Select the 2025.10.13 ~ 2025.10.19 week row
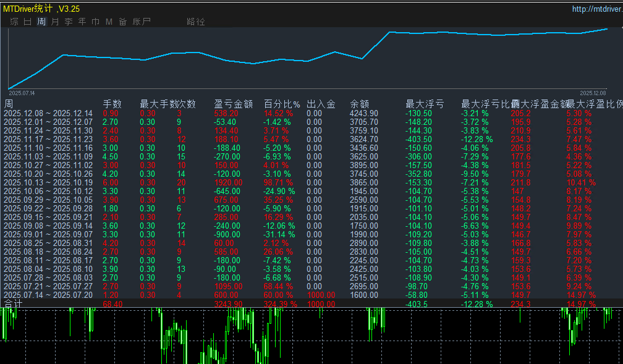623x364 pixels. [x=48, y=182]
